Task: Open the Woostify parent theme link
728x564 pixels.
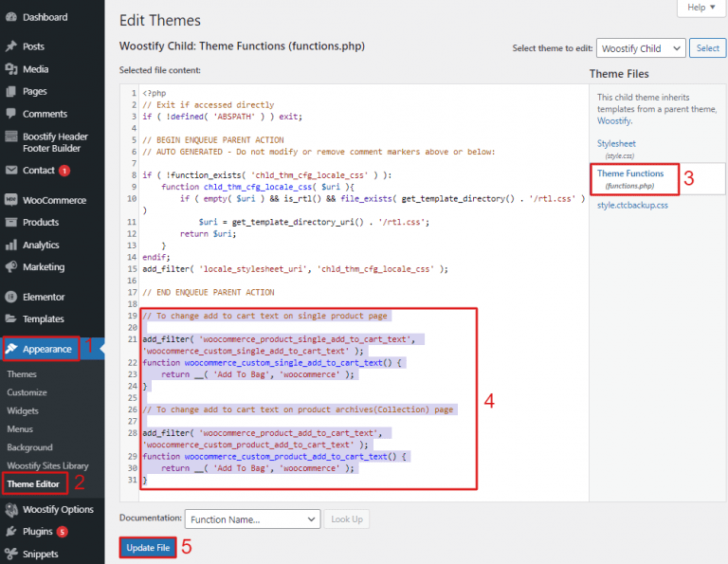Action: (x=613, y=121)
